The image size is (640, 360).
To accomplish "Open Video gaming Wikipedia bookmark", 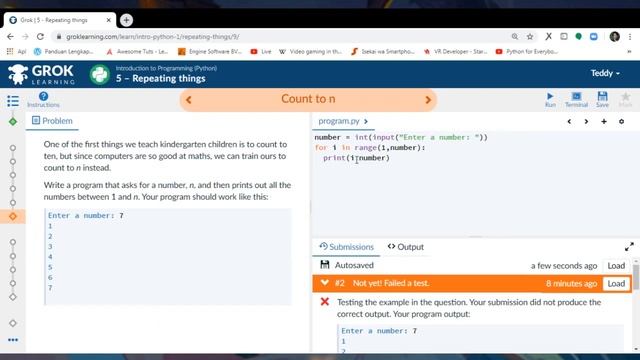I will 310,51.
